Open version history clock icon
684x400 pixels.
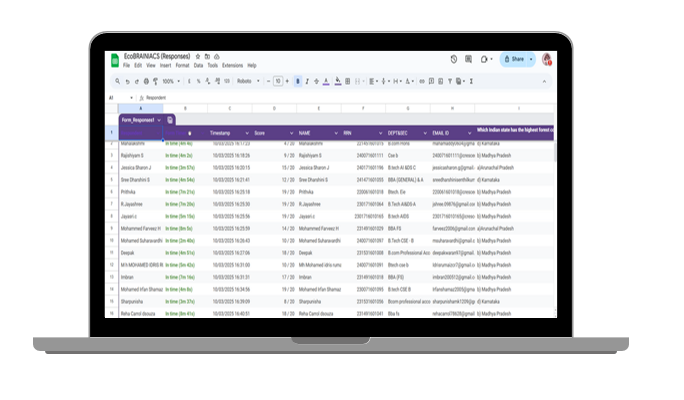[x=454, y=60]
